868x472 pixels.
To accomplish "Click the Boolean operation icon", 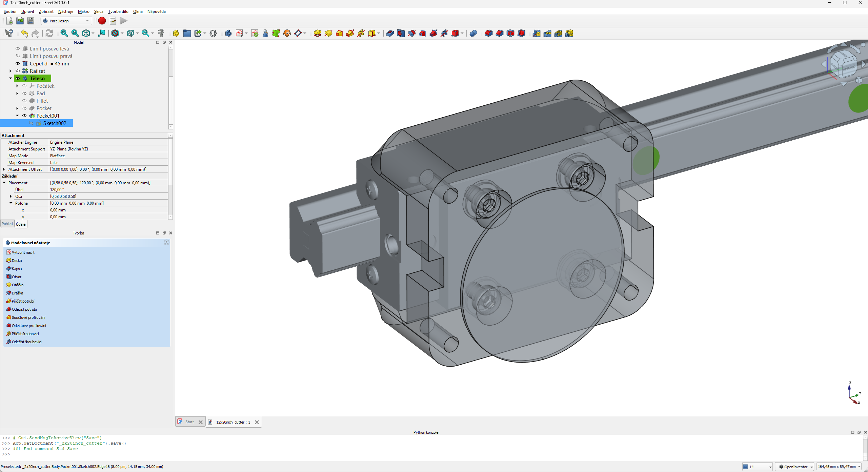I will [473, 33].
